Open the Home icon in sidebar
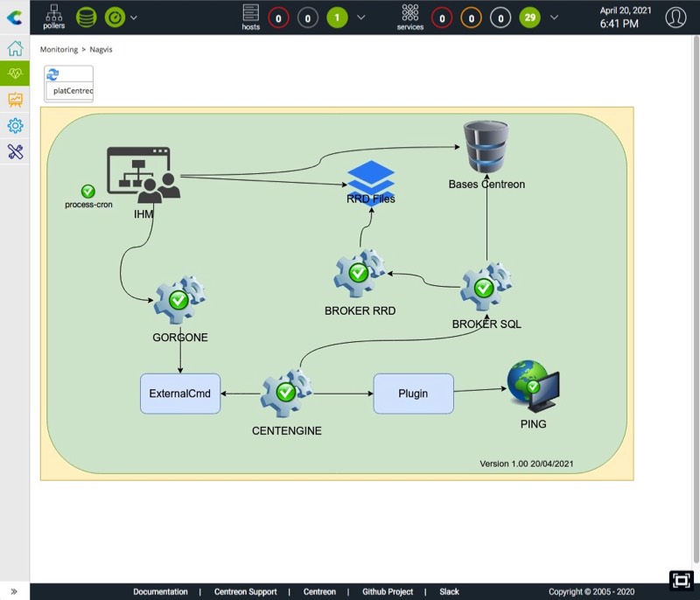This screenshot has width=700, height=600. [x=15, y=48]
